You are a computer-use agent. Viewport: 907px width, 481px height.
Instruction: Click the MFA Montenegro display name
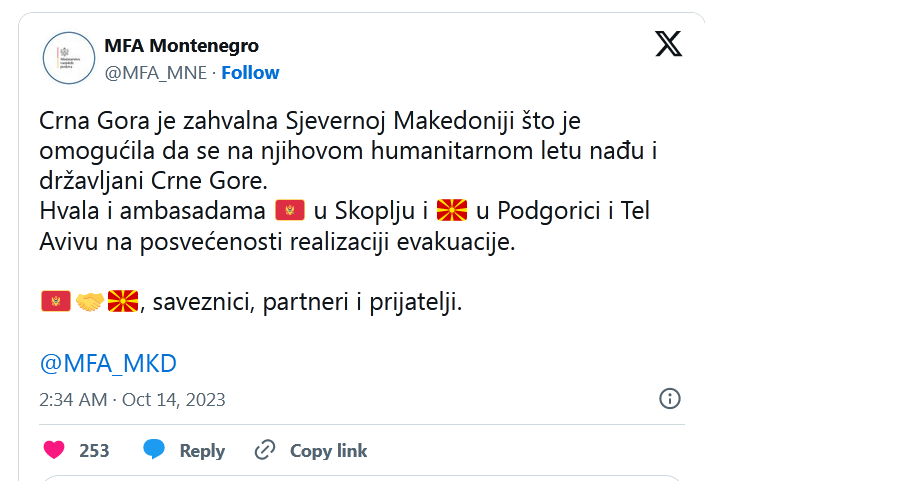181,46
